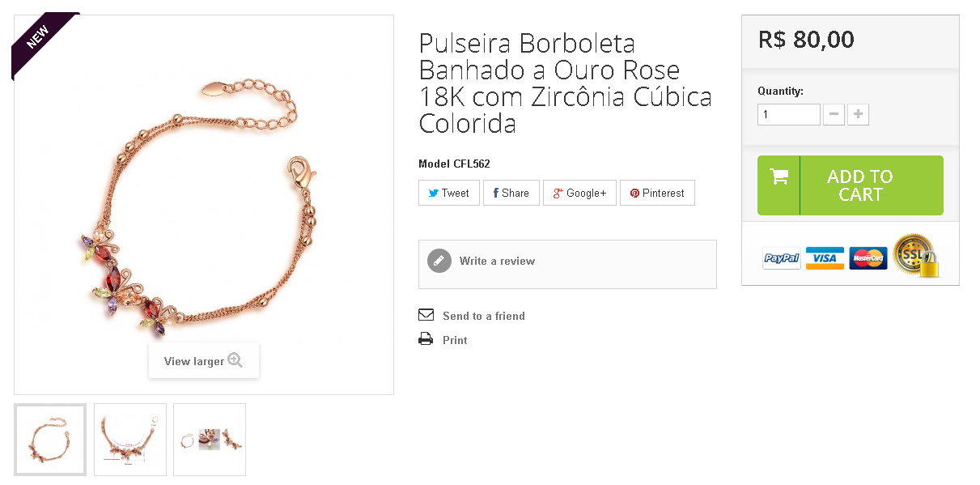Add the bracelet to cart
Viewport: 980px width, 485px height.
[851, 185]
